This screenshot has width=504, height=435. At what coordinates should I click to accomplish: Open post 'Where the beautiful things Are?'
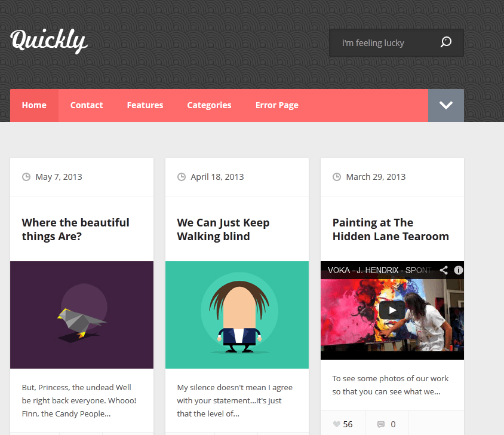tap(75, 229)
